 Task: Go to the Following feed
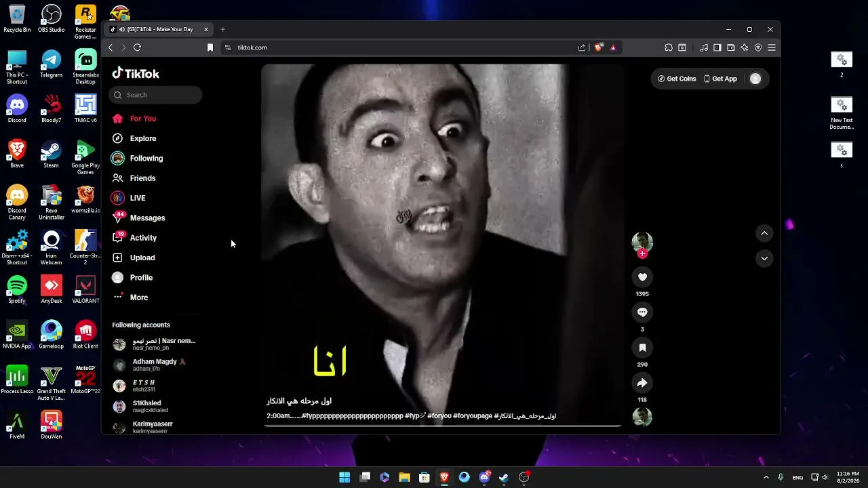pyautogui.click(x=138, y=158)
